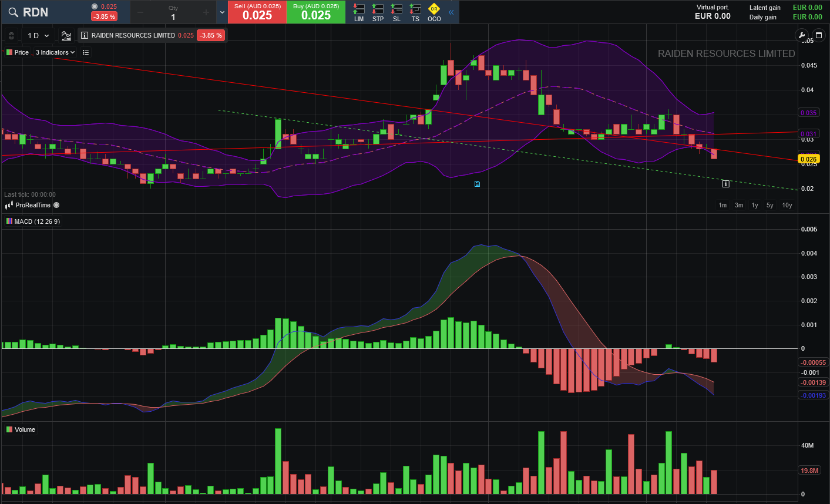Increase quantity with the plus button
830x504 pixels.
point(206,12)
